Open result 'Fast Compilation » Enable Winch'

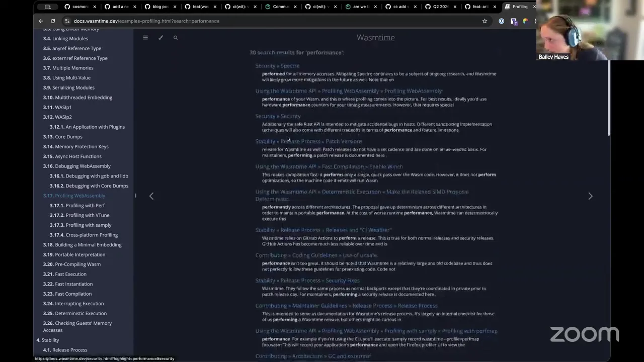pos(329,166)
